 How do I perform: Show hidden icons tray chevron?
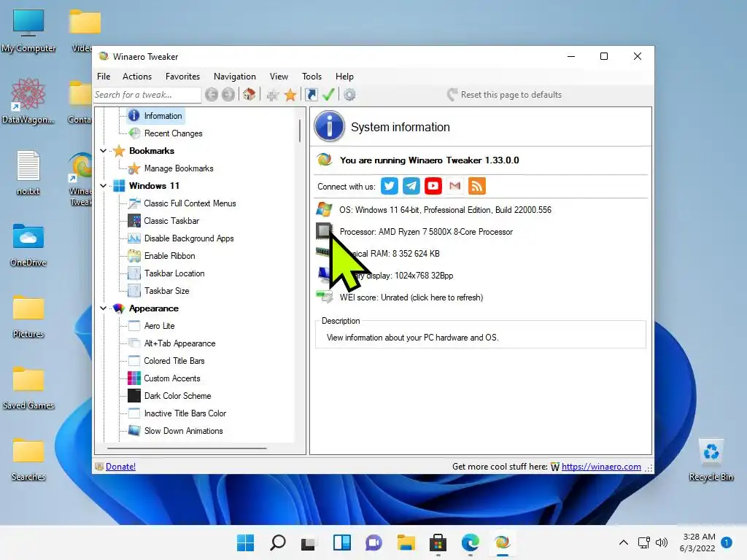tap(623, 542)
